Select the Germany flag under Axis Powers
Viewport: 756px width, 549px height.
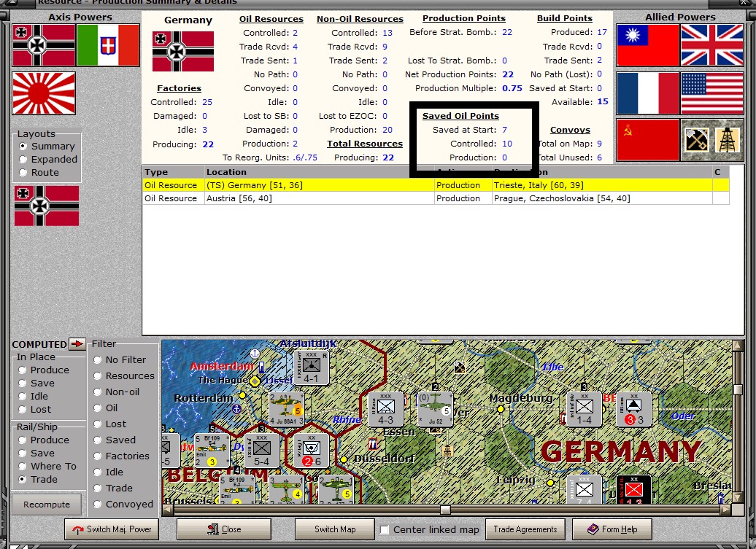44,46
